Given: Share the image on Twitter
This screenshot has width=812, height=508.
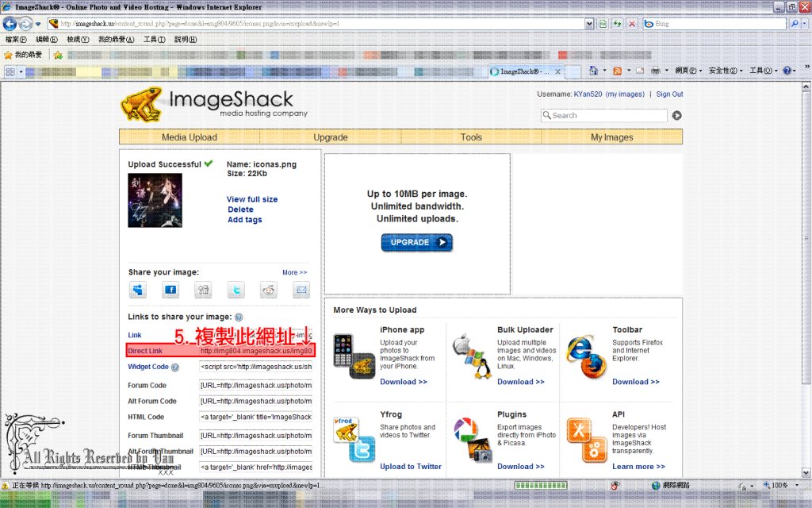Looking at the screenshot, I should (236, 290).
